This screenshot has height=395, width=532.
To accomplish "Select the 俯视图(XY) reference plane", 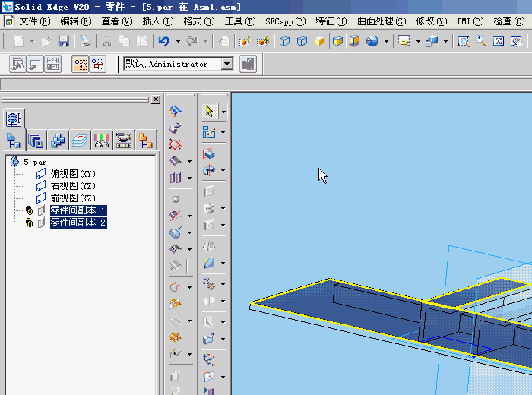I will pos(73,174).
